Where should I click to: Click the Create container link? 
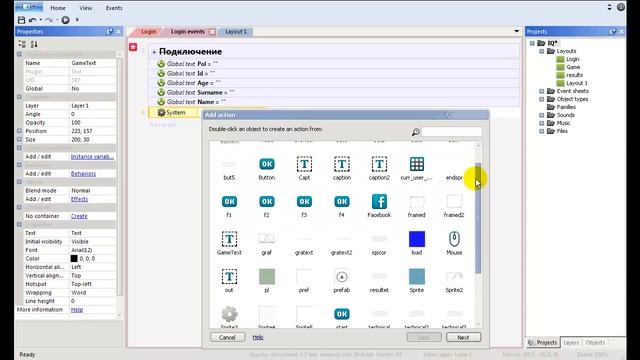pos(79,216)
